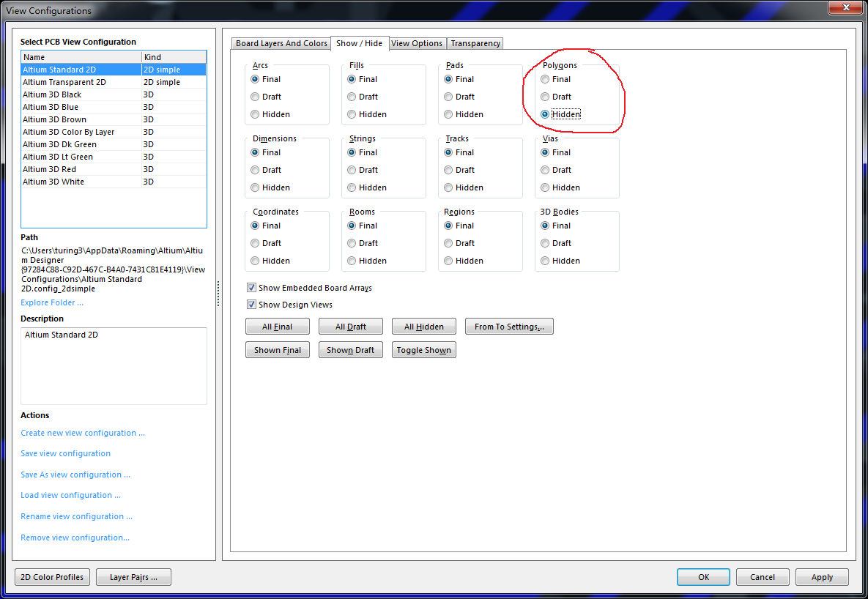Set Strings to Draft
The width and height of the screenshot is (868, 599).
tap(352, 170)
